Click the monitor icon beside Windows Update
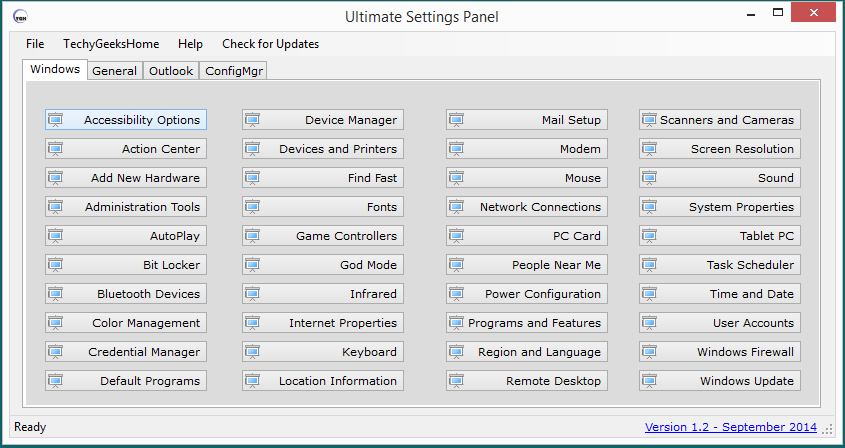Image resolution: width=845 pixels, height=448 pixels. [650, 381]
